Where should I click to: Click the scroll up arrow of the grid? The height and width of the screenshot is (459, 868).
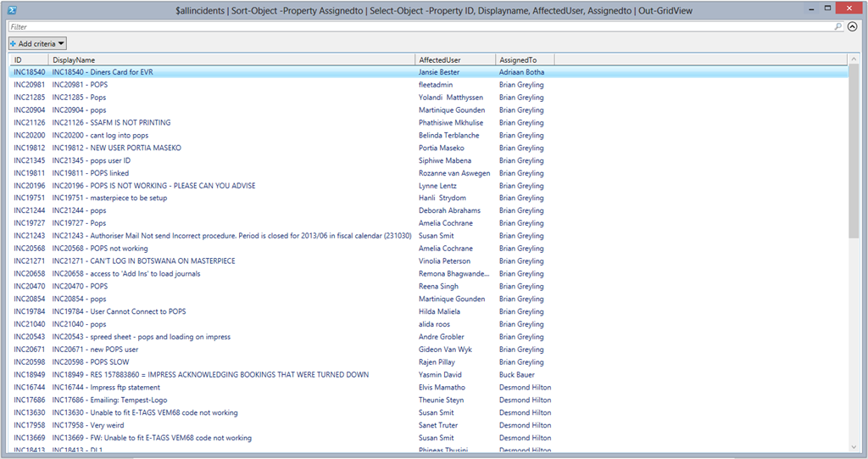pos(853,59)
